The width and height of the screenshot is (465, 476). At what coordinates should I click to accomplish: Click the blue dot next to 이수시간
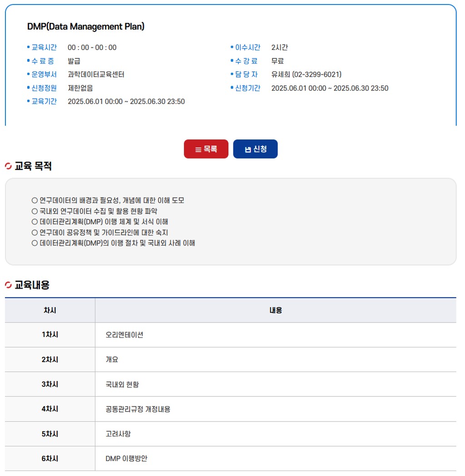(x=232, y=47)
